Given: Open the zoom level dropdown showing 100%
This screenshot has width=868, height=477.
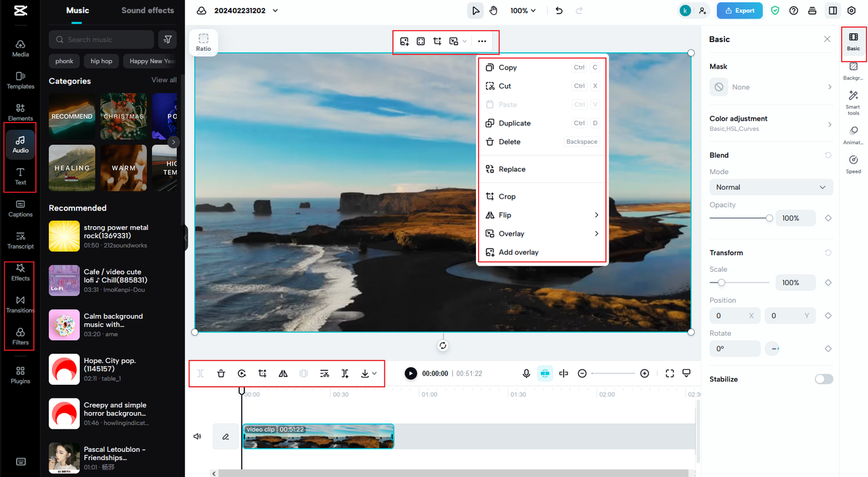Looking at the screenshot, I should click(521, 10).
